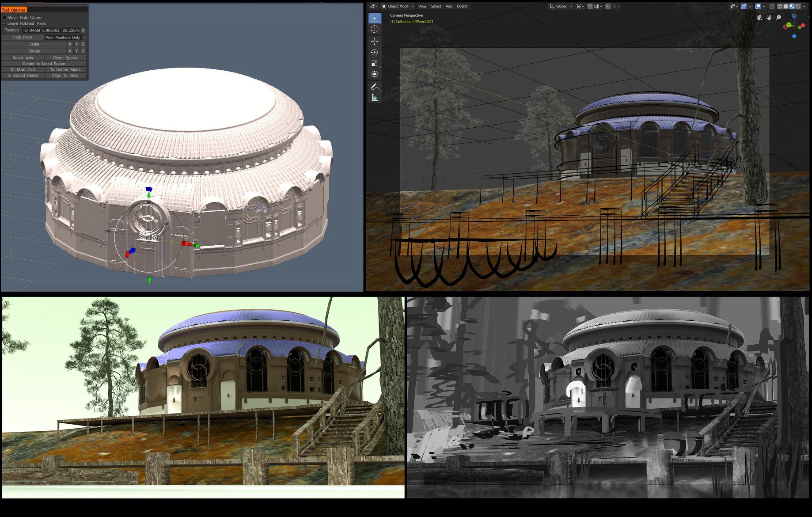Uncheck Leave Rotated Axes option
The width and height of the screenshot is (812, 517).
tap(4, 23)
